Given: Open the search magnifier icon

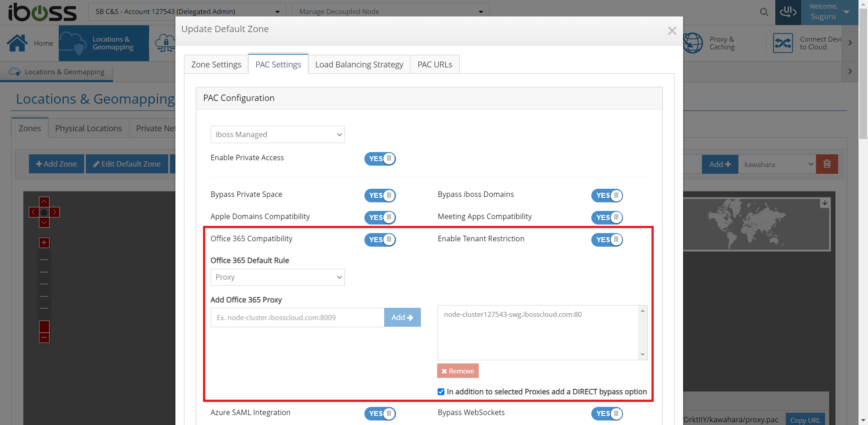Looking at the screenshot, I should tap(764, 12).
